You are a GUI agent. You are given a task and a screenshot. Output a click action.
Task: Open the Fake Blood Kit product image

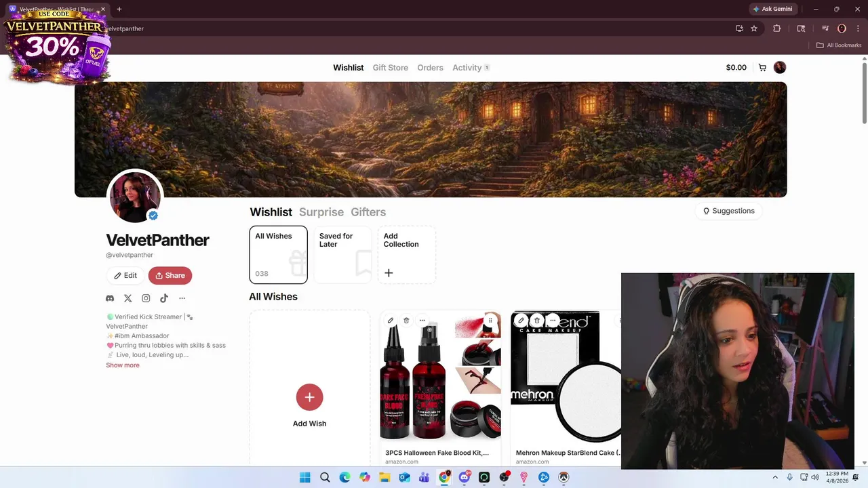(x=441, y=377)
